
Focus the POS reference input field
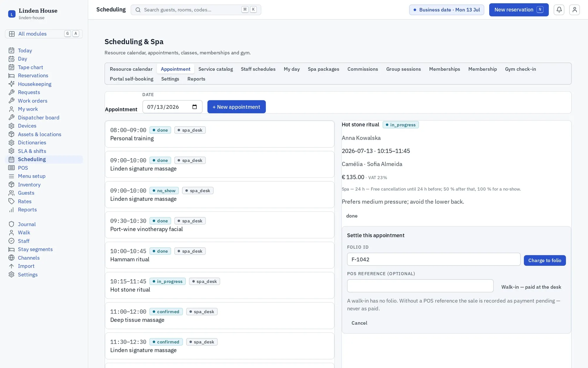click(420, 286)
